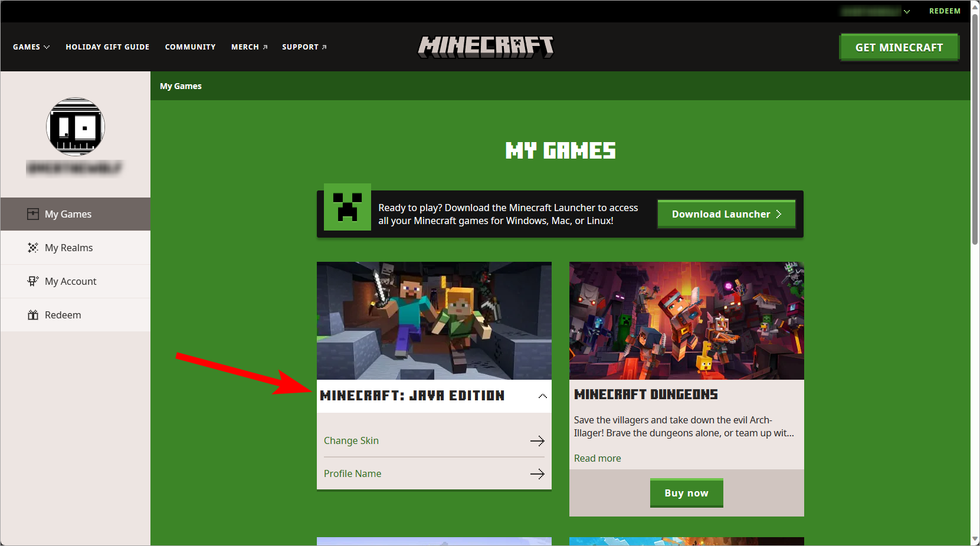Click Buy now for Minecraft Dungeons
980x546 pixels.
click(686, 493)
